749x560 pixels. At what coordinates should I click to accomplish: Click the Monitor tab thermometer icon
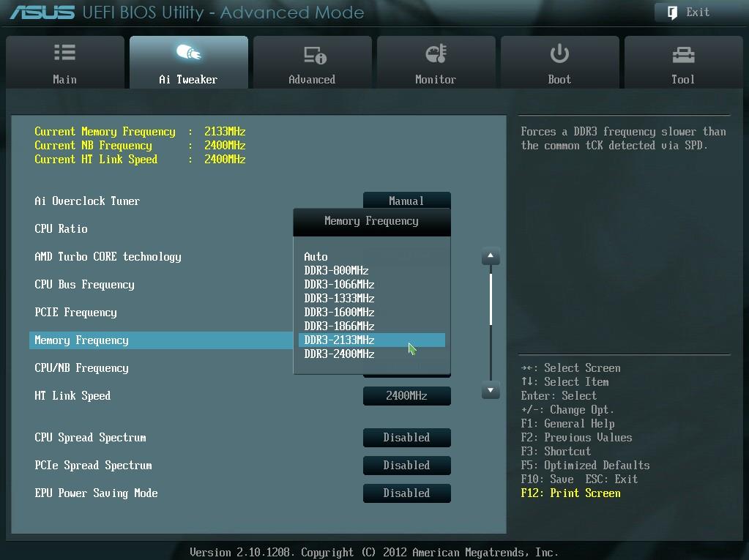pos(436,53)
